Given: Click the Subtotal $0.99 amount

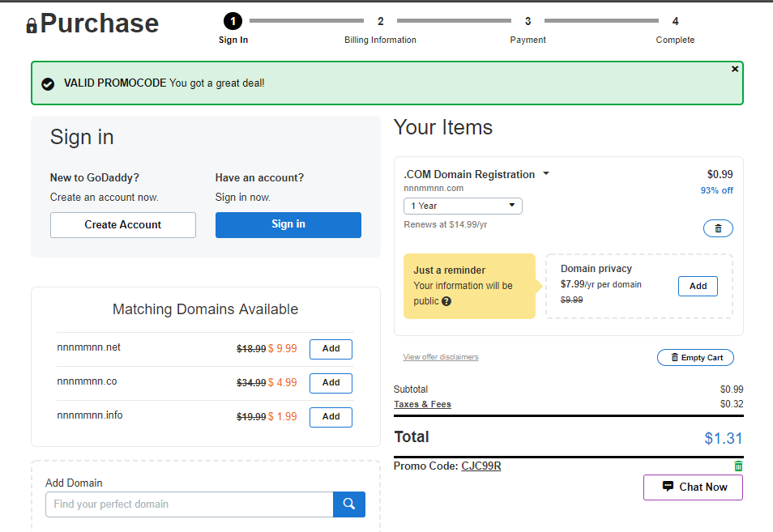Looking at the screenshot, I should click(x=732, y=389).
